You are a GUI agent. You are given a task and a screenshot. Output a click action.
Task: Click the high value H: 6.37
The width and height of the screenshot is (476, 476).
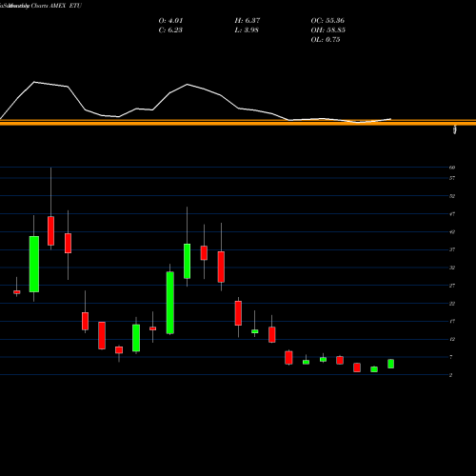pos(248,21)
